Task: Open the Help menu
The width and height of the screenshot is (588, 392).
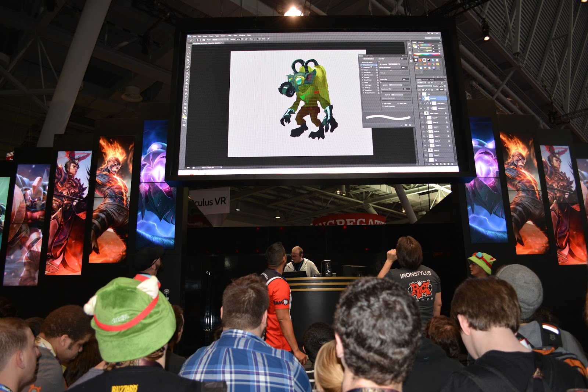Action: tap(249, 35)
